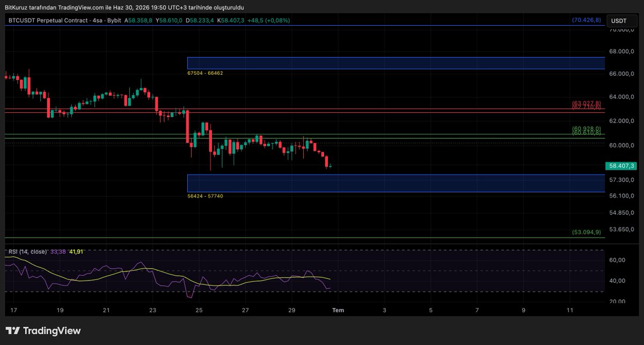Select the upper blue zone rectangle

[x=396, y=63]
